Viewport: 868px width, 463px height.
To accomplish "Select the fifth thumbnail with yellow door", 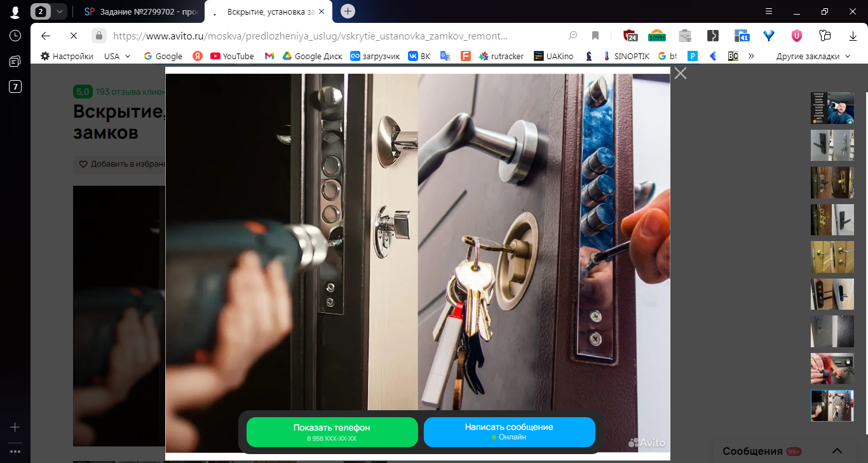I will (832, 257).
